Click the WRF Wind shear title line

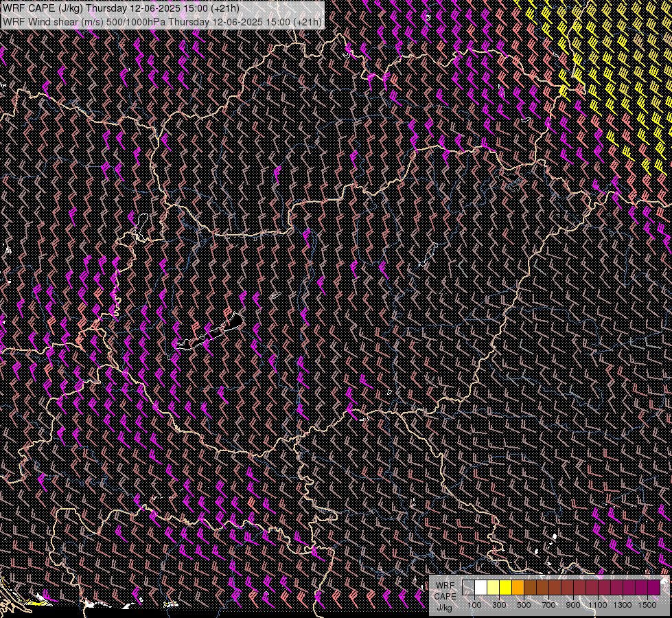click(x=162, y=22)
